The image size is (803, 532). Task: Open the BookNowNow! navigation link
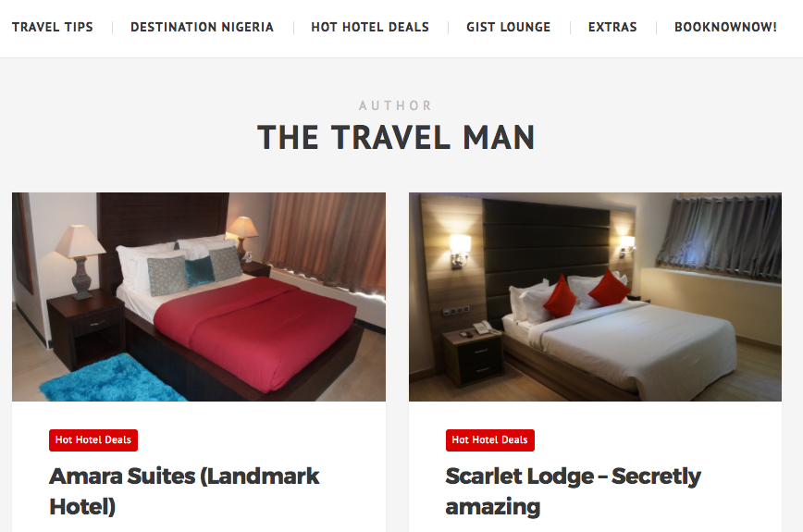(x=725, y=27)
